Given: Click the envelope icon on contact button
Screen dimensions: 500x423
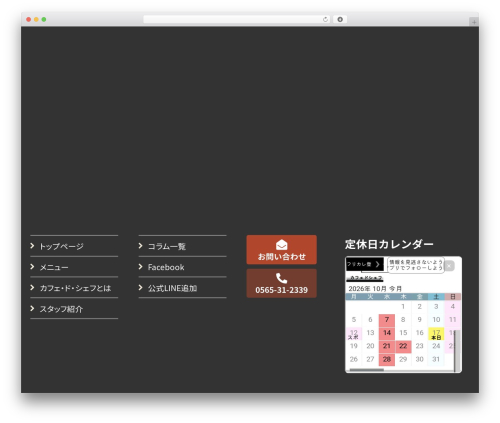Looking at the screenshot, I should (x=282, y=245).
